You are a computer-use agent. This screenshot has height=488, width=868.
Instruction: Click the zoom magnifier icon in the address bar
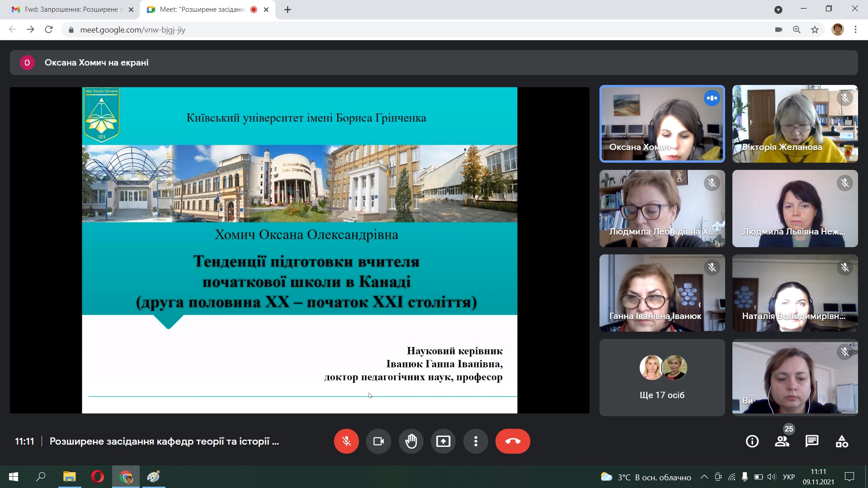797,30
